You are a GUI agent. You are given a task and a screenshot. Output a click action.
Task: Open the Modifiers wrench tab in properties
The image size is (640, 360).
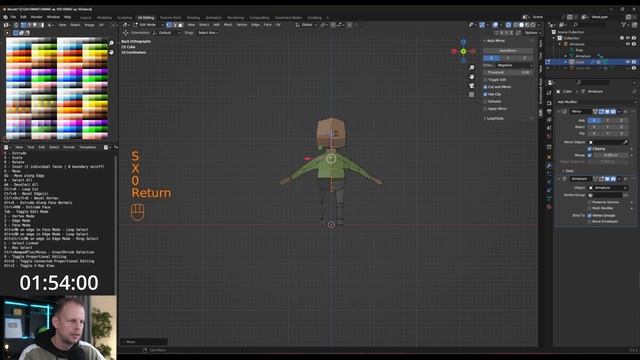[549, 165]
